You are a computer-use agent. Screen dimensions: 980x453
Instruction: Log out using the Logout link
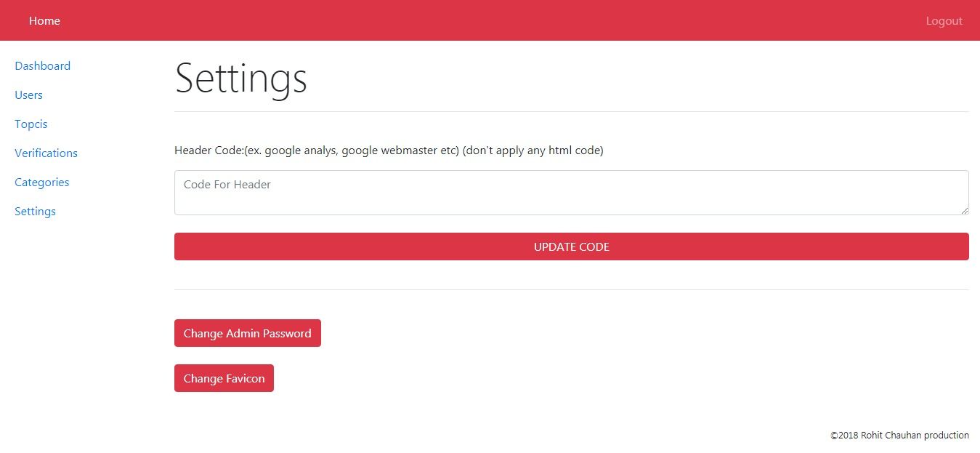pos(944,21)
